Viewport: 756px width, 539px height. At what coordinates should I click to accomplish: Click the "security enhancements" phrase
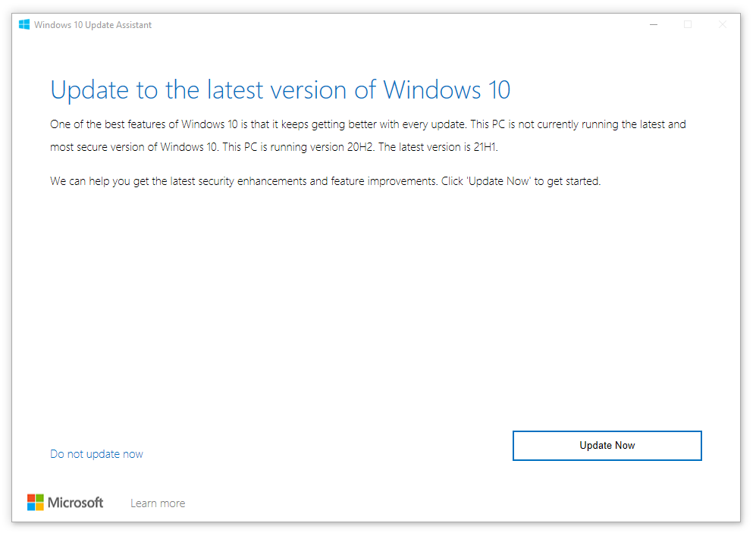click(x=264, y=182)
